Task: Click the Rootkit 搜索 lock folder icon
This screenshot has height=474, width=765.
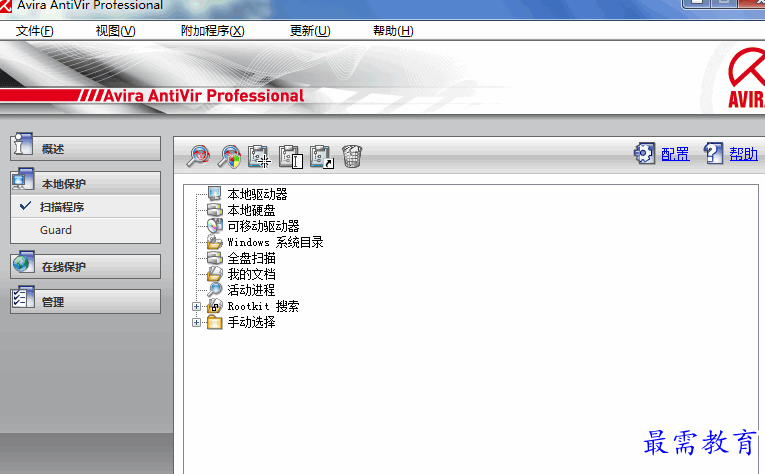Action: click(215, 306)
